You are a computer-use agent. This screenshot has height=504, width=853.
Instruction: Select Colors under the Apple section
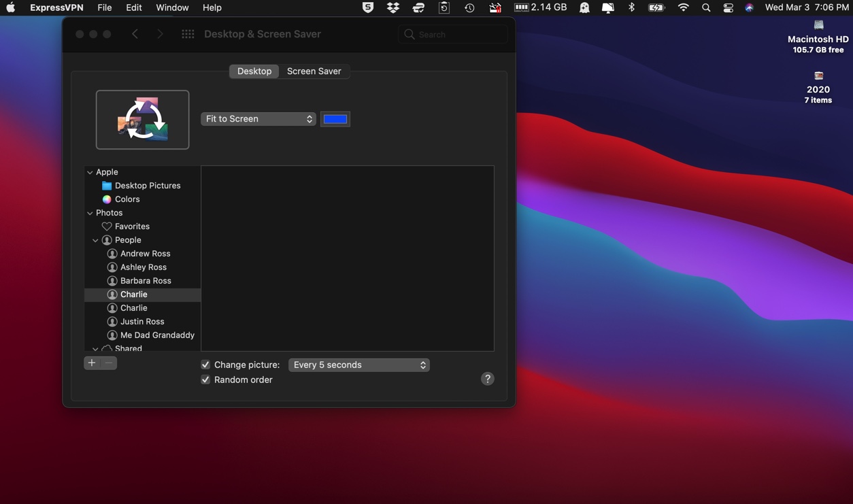point(127,199)
